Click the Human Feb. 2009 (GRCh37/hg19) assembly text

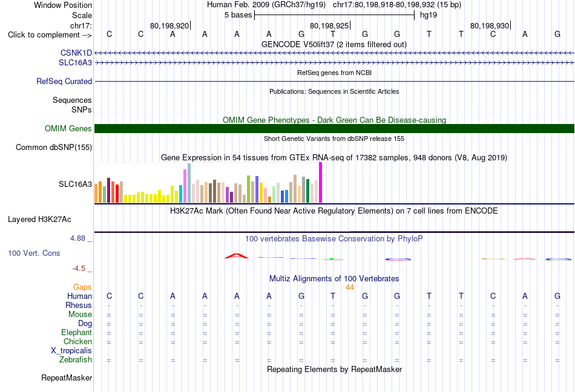266,5
